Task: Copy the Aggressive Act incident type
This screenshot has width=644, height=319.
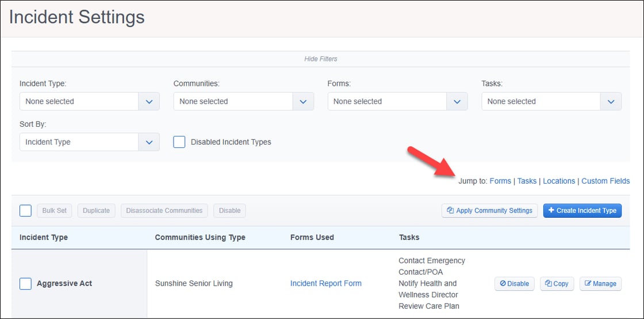Action: click(557, 284)
